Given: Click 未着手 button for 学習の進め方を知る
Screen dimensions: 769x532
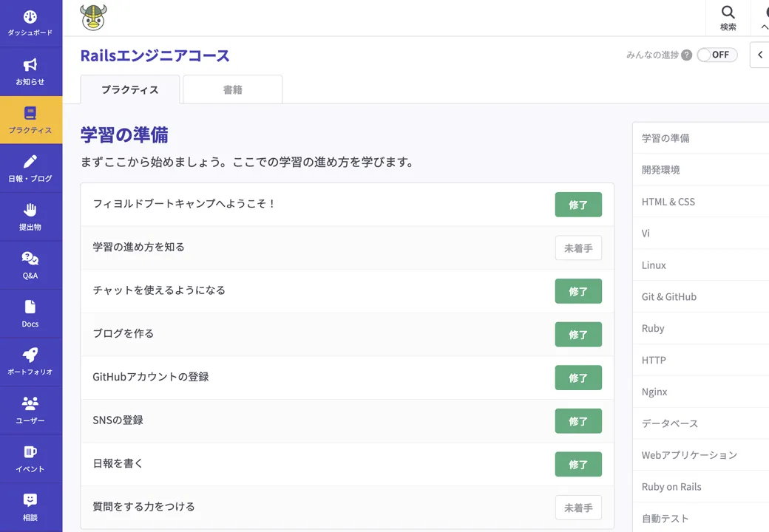Looking at the screenshot, I should pos(578,248).
